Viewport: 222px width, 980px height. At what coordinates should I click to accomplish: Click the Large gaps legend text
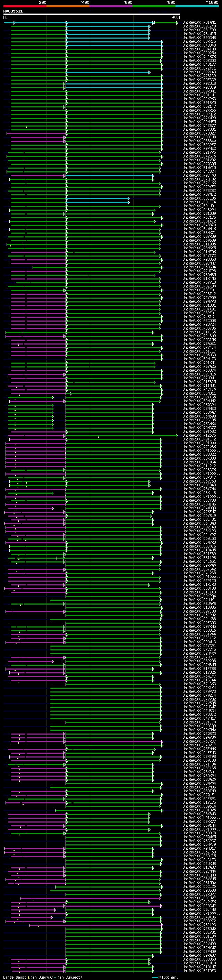click(x=43, y=977)
